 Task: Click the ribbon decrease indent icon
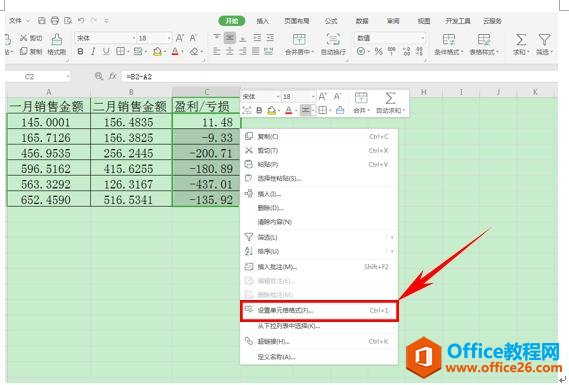257,38
